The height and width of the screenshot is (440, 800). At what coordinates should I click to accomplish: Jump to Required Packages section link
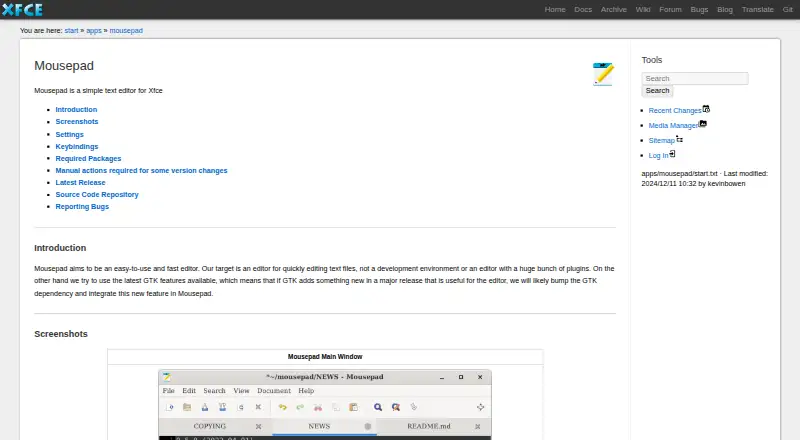click(x=88, y=159)
